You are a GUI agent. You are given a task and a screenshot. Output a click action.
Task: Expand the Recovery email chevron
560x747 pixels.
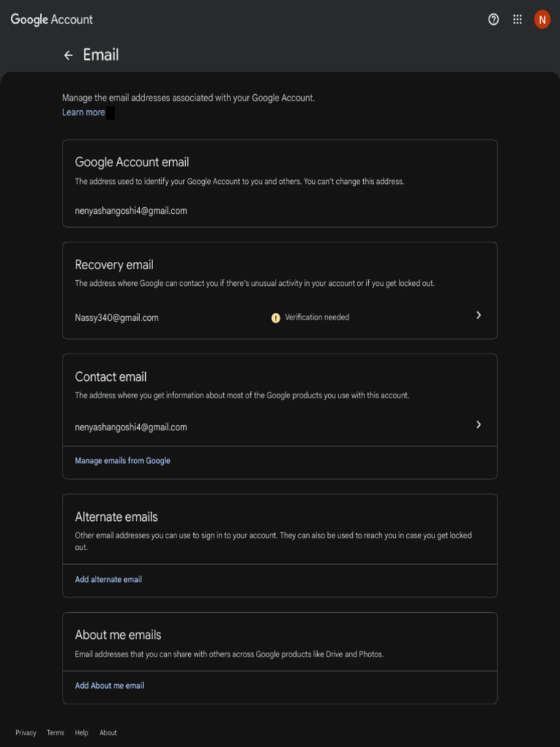pos(478,315)
